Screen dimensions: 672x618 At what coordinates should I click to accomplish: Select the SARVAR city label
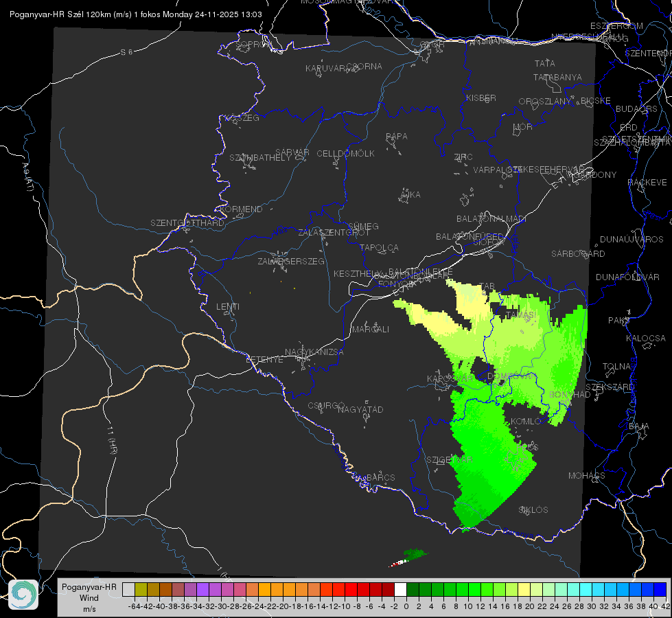(292, 152)
